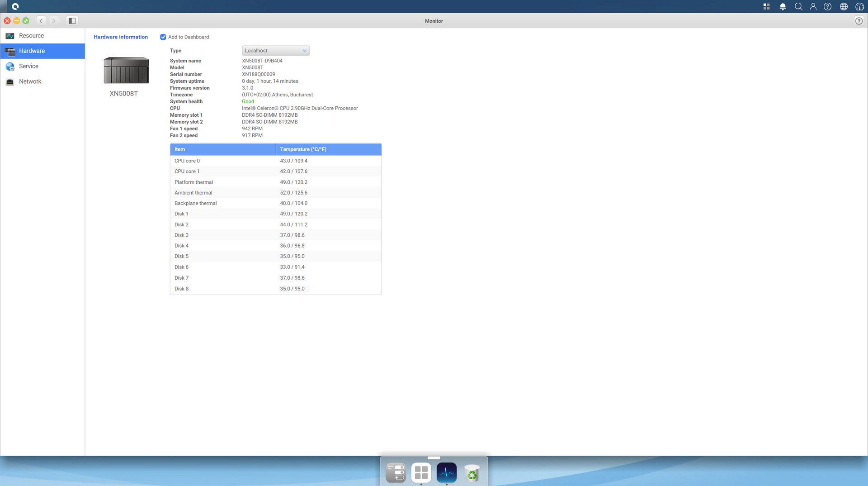Select the Disk 6 row
Screen dimensions: 868x486
(x=276, y=267)
